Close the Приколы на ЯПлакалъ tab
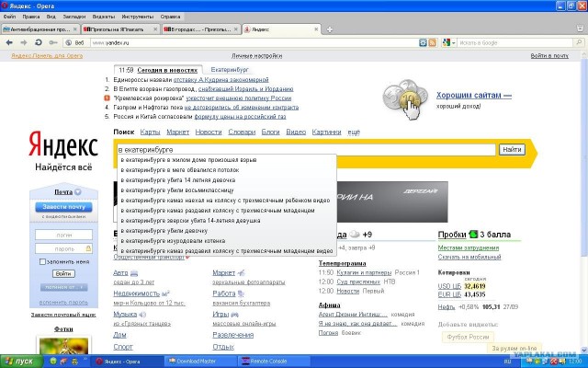The width and height of the screenshot is (588, 368). (x=155, y=29)
